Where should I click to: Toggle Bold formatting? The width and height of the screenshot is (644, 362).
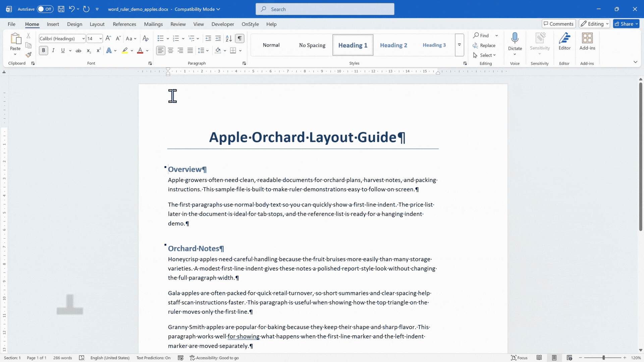44,51
